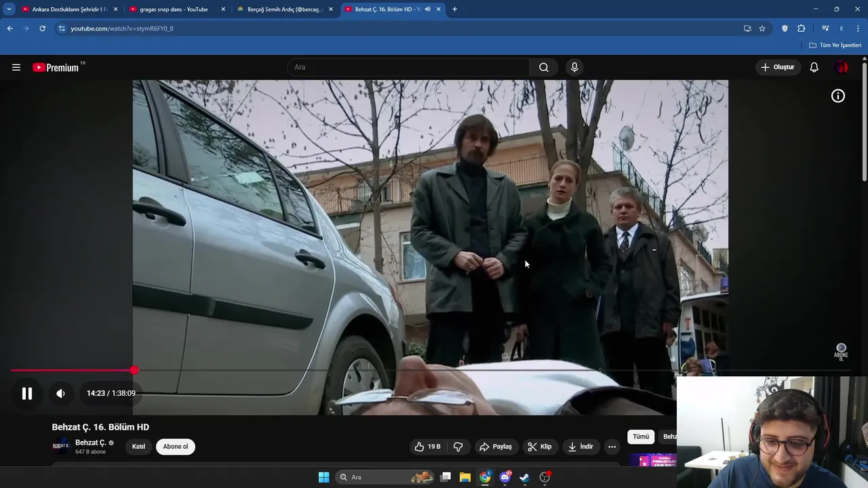The width and height of the screenshot is (868, 488).
Task: Show video info card icon
Action: (838, 96)
